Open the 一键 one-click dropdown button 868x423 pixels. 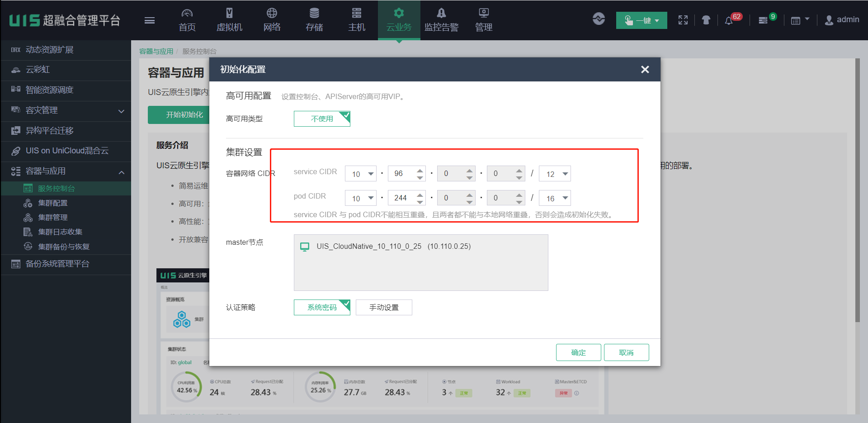click(x=642, y=20)
